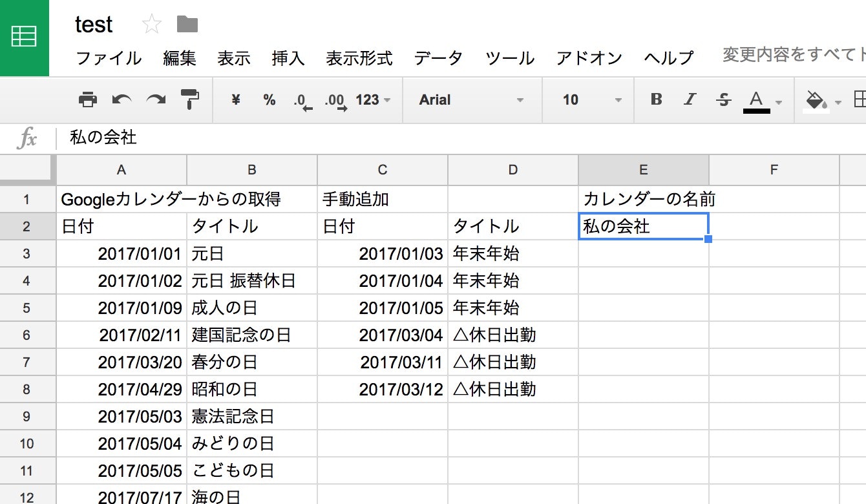Screen dimensions: 866x504
Task: Select column B header
Action: [x=252, y=170]
